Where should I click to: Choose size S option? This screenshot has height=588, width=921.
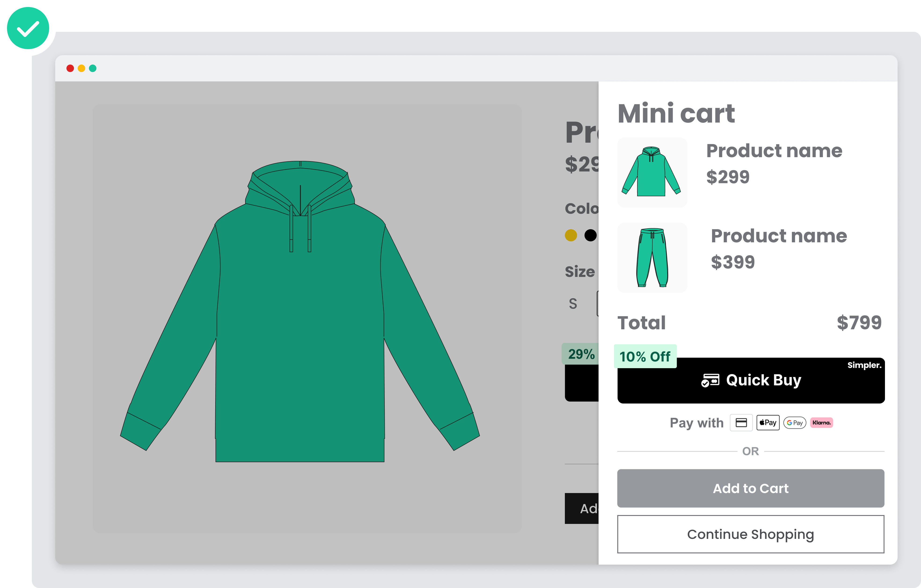(573, 304)
